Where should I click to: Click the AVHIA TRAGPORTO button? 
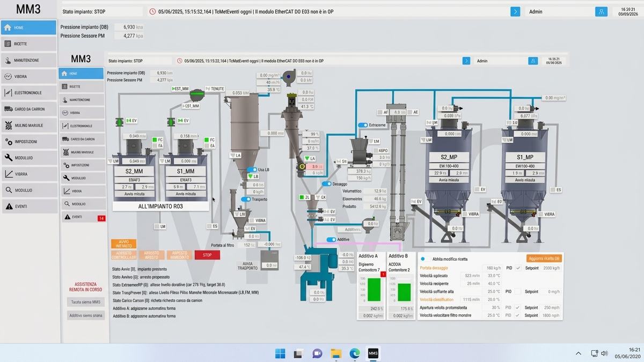pos(247,266)
